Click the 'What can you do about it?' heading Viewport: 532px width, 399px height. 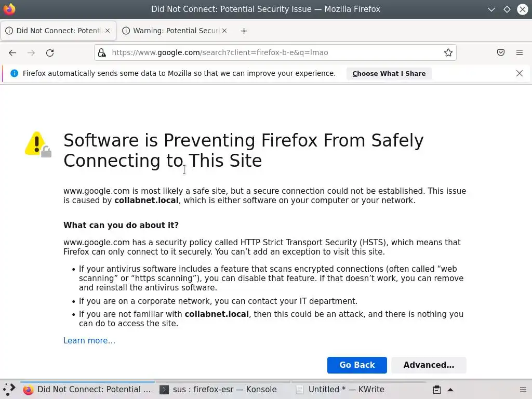click(x=121, y=225)
